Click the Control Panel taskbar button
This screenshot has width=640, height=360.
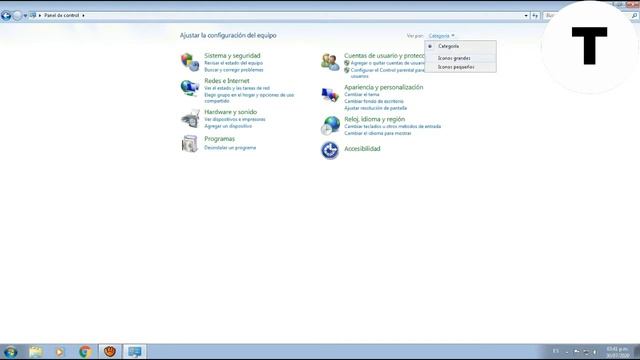point(135,351)
